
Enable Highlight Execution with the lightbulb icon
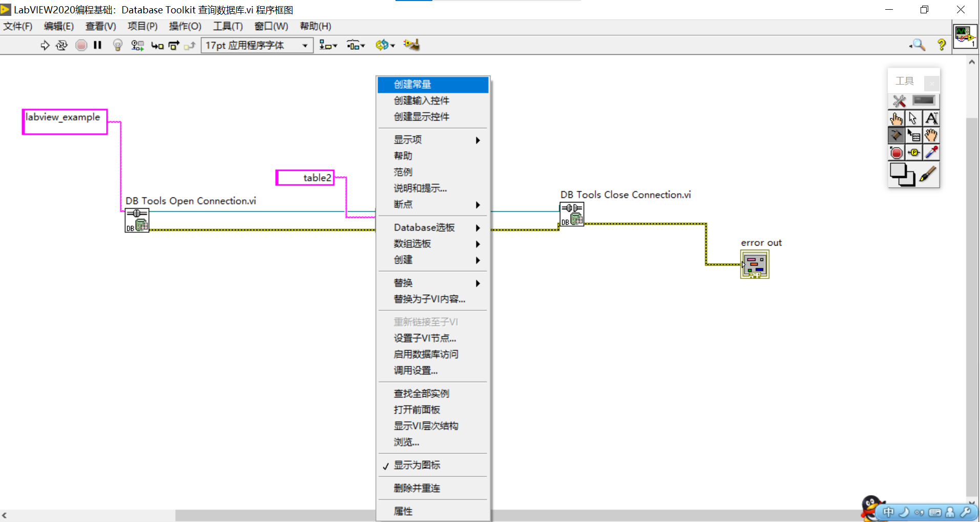pos(117,45)
